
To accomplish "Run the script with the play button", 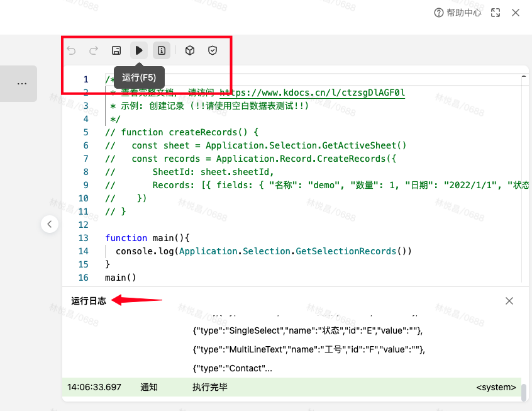I will click(x=139, y=50).
